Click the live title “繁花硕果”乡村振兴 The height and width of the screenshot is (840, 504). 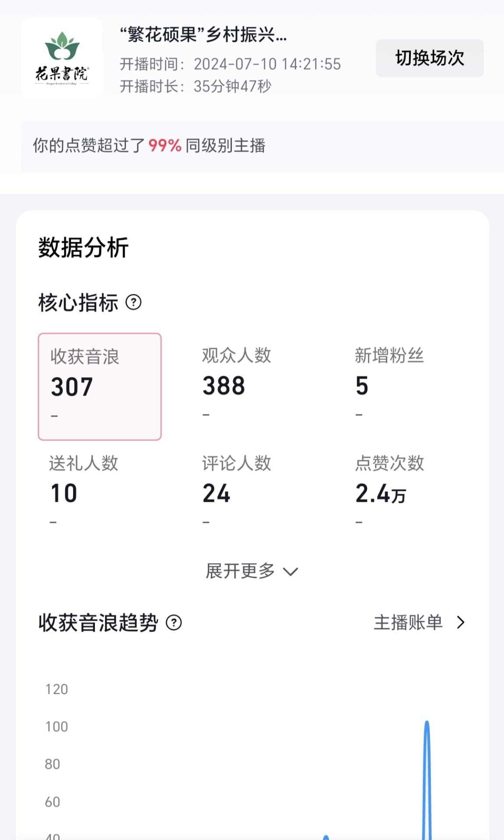tap(203, 35)
